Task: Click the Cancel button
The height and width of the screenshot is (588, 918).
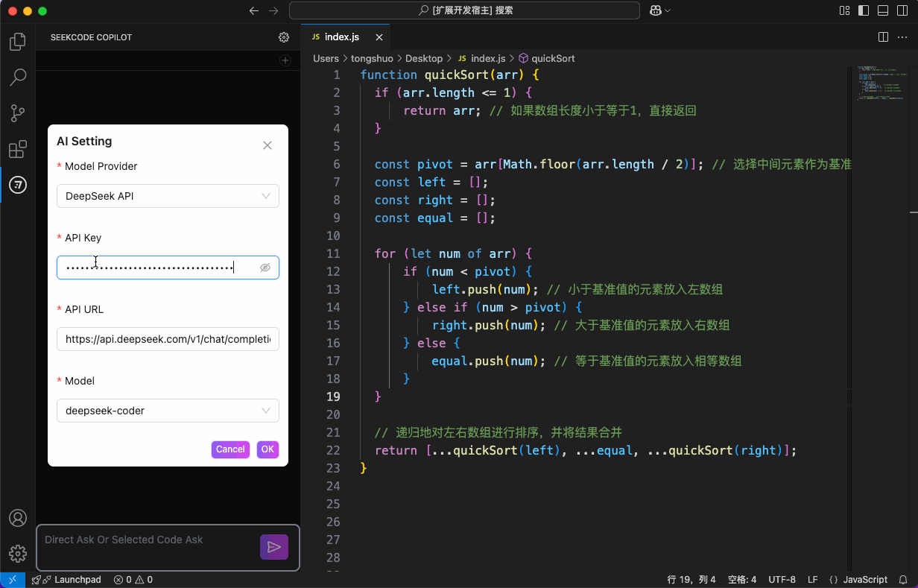Action: [230, 449]
